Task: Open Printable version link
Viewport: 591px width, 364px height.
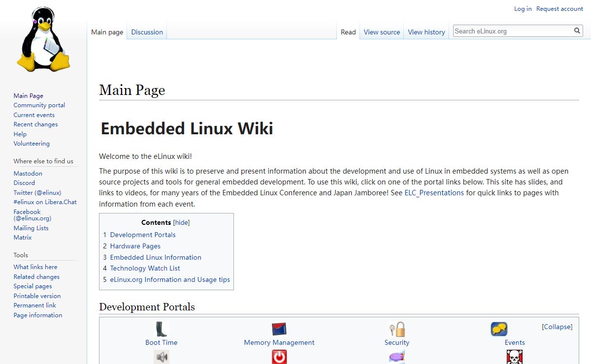Action: [37, 296]
